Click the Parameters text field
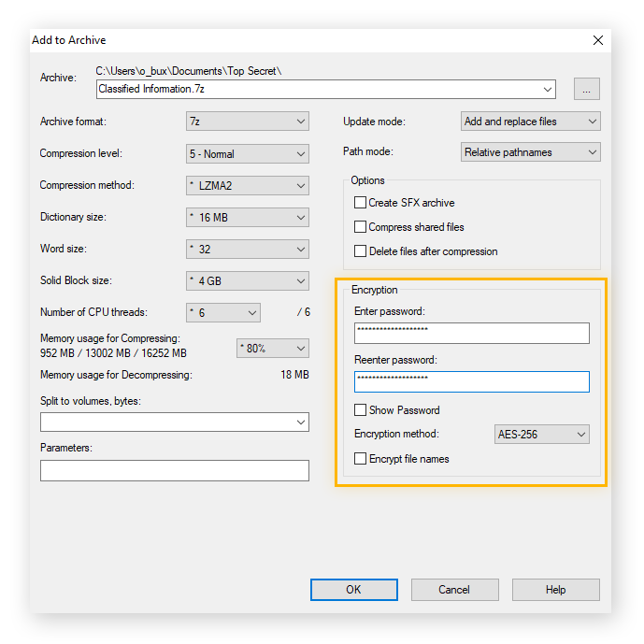This screenshot has width=644, height=644. point(174,470)
